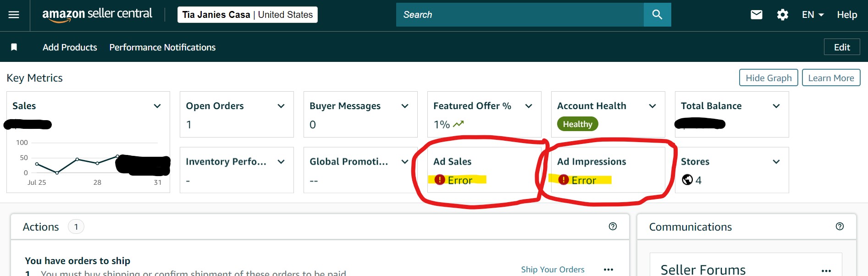Click the Learn More button

(x=831, y=78)
